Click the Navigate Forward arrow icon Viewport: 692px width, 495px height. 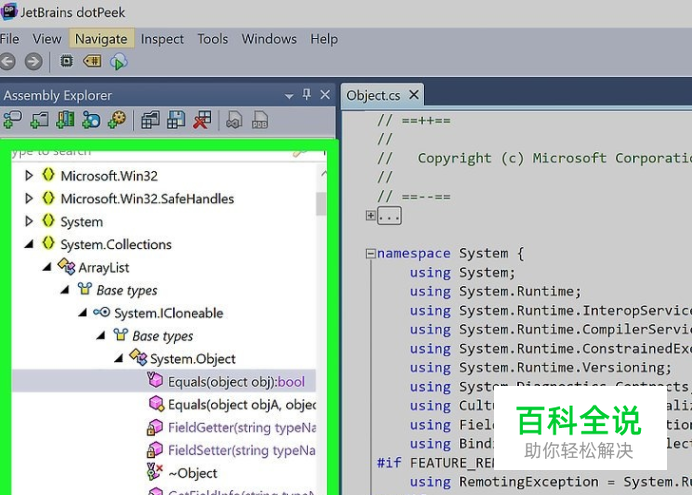click(x=34, y=62)
